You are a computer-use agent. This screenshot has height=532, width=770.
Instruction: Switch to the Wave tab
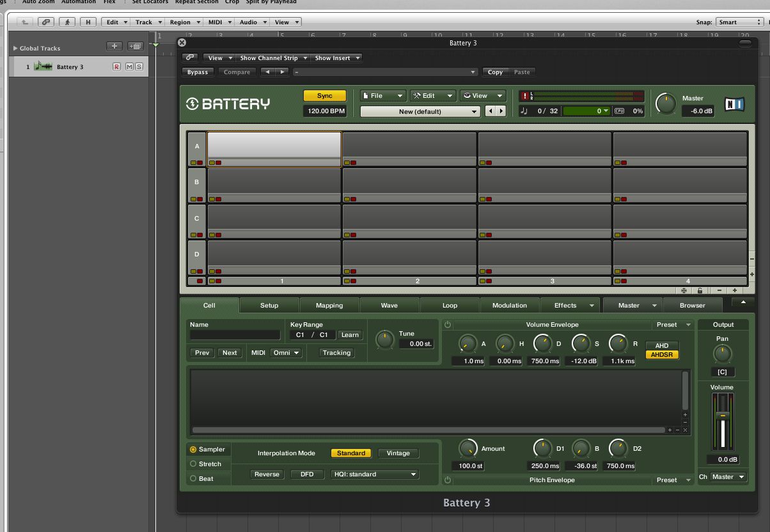coord(389,306)
